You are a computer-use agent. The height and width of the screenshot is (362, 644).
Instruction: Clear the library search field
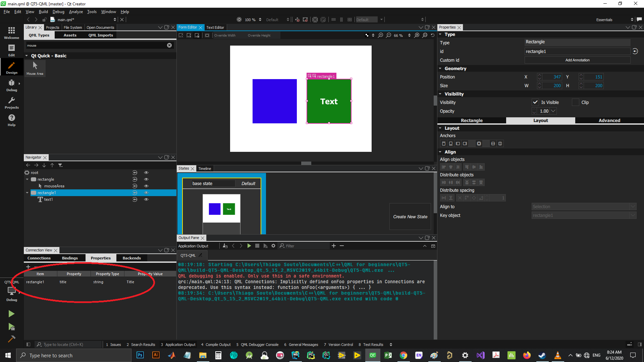(169, 45)
